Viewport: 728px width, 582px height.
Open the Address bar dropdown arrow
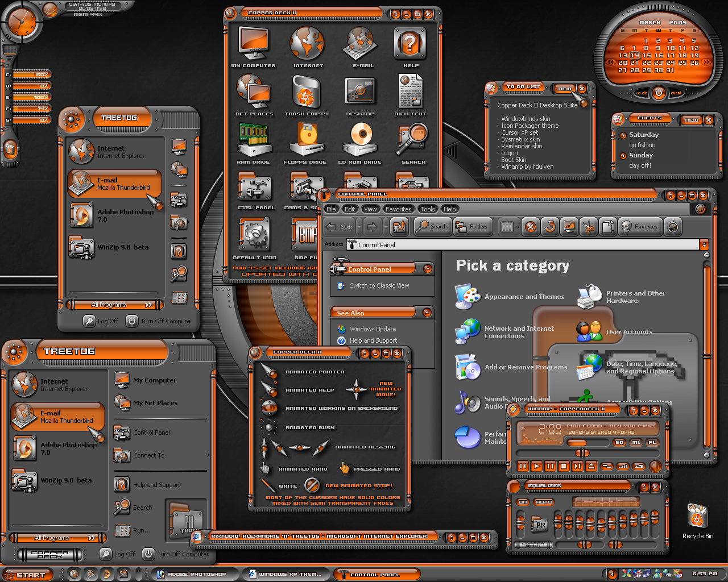point(704,244)
